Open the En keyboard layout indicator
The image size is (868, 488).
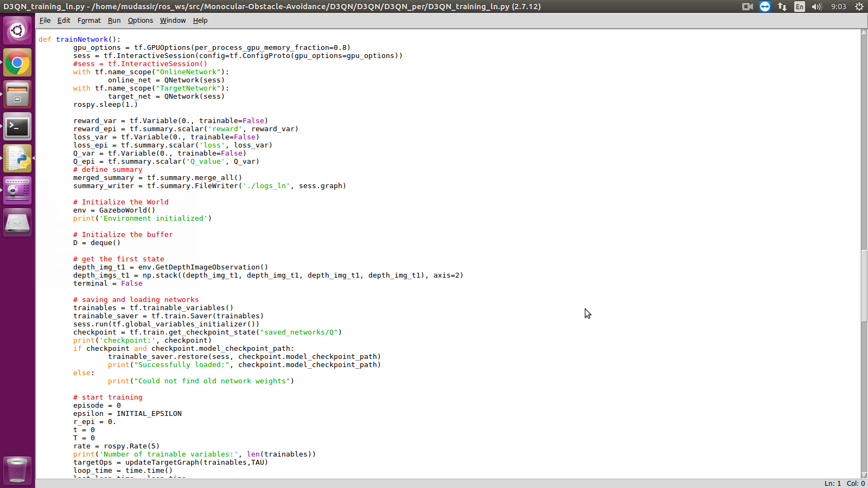[x=800, y=7]
